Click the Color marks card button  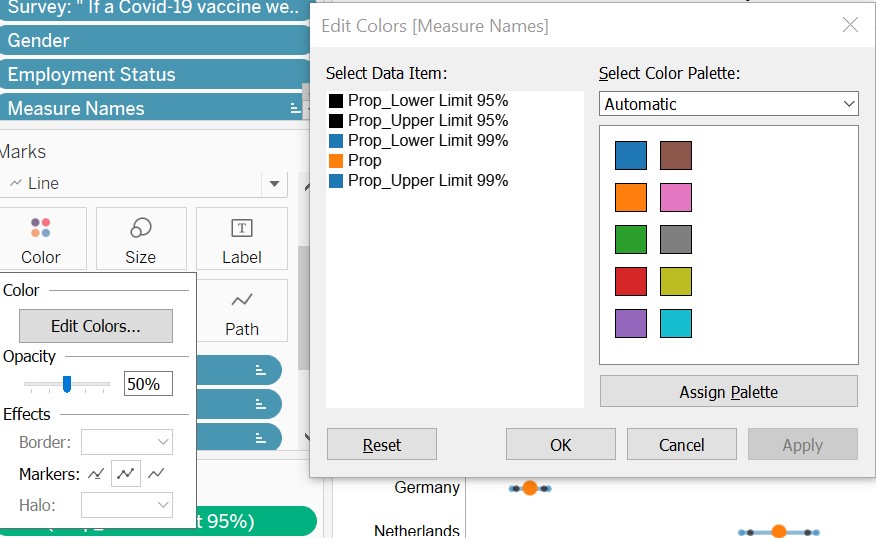click(41, 238)
